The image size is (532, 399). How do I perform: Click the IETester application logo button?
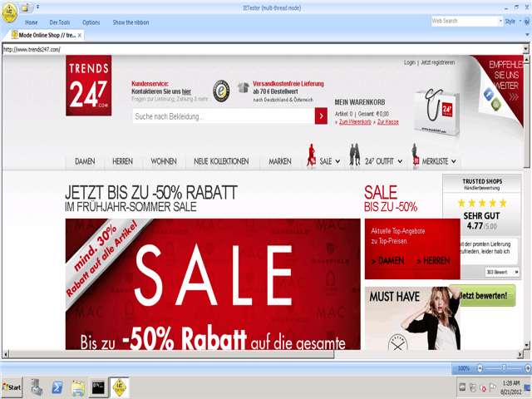click(9, 13)
